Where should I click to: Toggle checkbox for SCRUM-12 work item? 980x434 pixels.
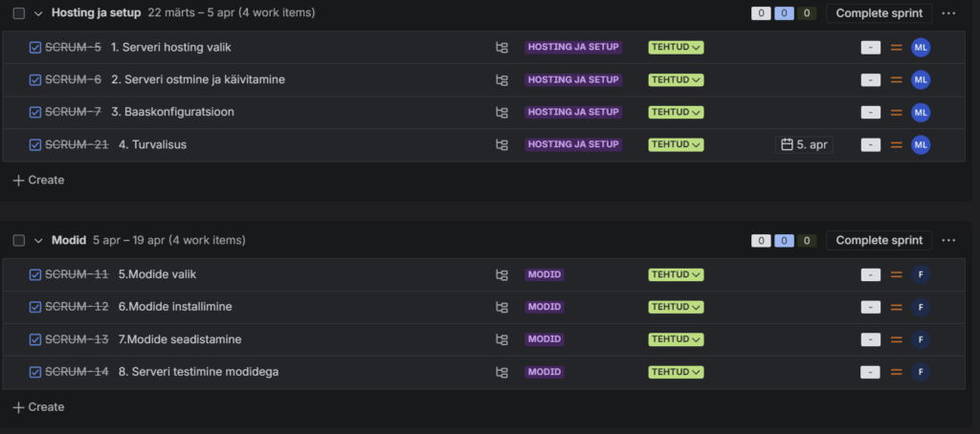35,307
